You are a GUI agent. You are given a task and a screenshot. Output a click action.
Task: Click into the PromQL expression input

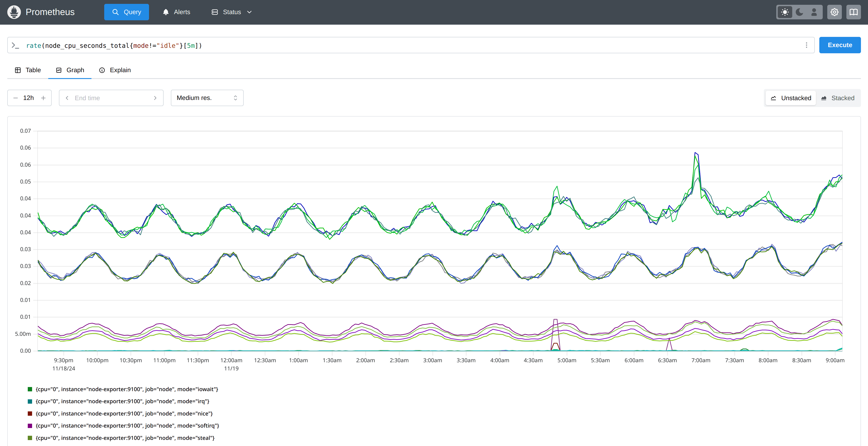[x=404, y=45]
